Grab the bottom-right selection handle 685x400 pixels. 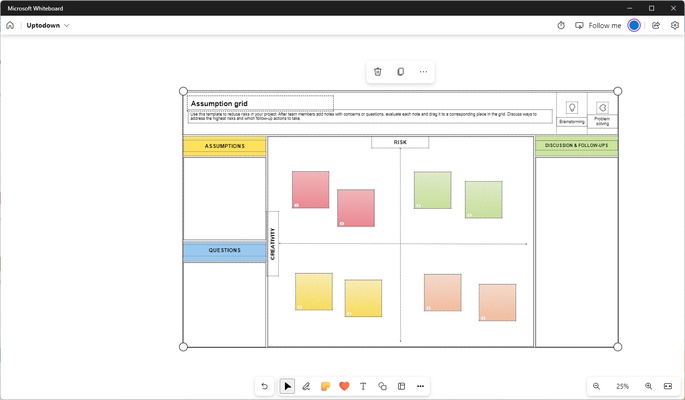617,347
